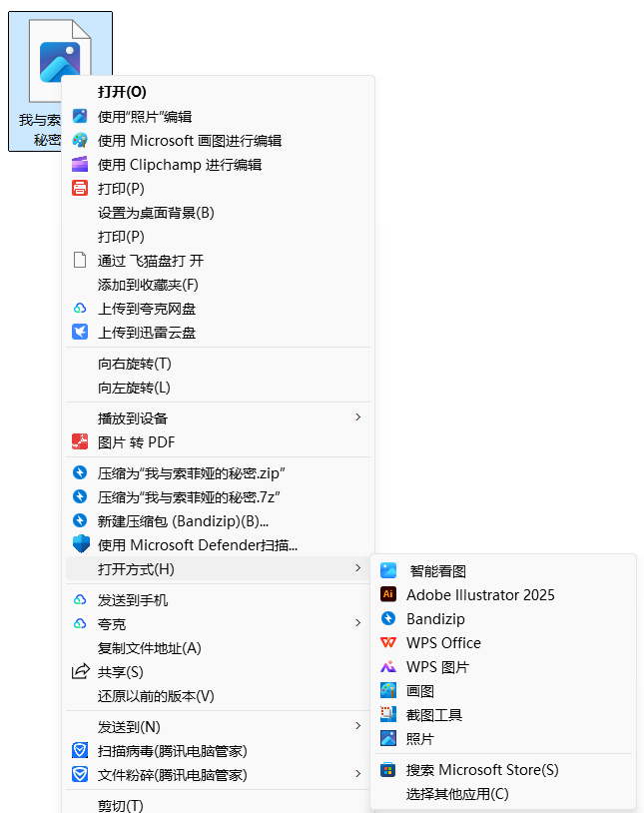Choose 打开(O) from the context menu
Screen dimensions: 644x813
pyautogui.click(x=219, y=92)
